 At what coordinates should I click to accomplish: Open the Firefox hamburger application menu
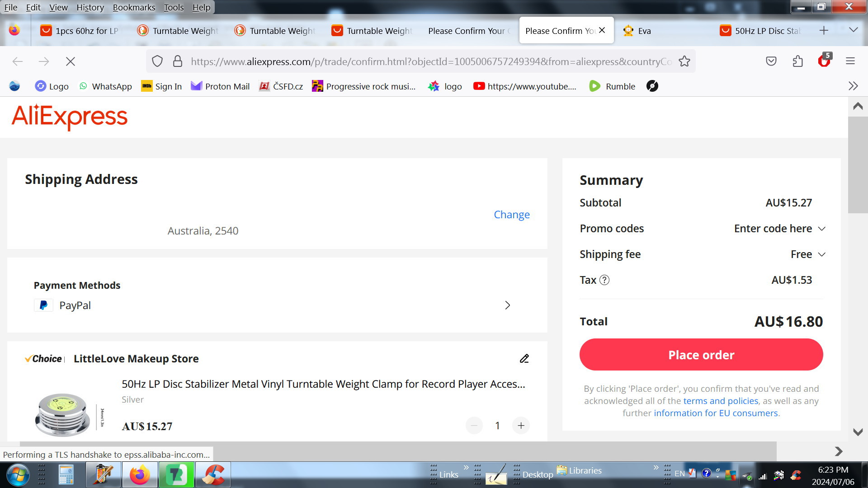(x=849, y=61)
